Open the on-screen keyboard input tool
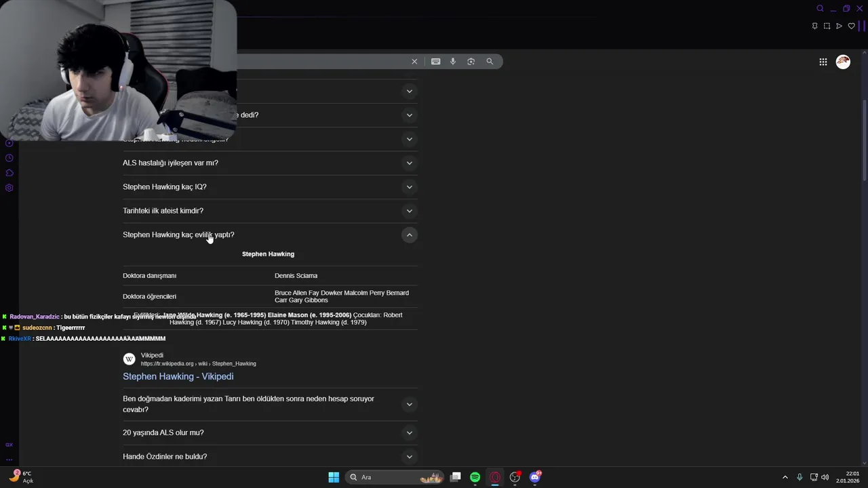 click(435, 62)
